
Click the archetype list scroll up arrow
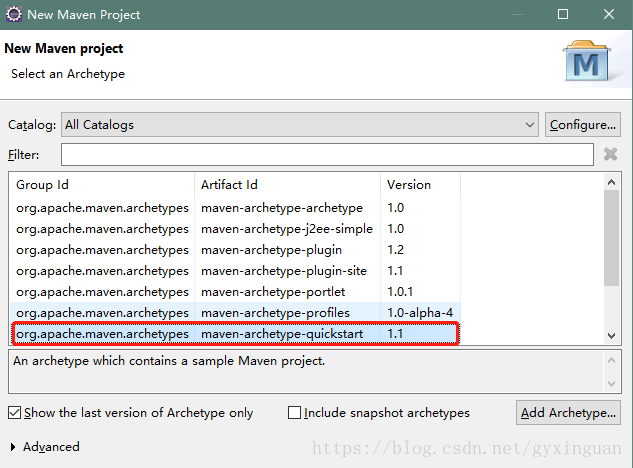pos(611,182)
